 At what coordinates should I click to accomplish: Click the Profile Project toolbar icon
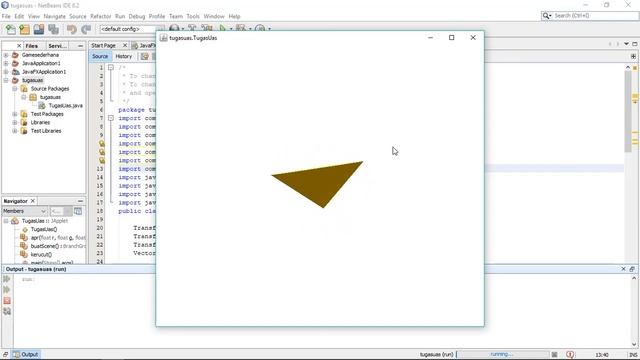point(260,28)
